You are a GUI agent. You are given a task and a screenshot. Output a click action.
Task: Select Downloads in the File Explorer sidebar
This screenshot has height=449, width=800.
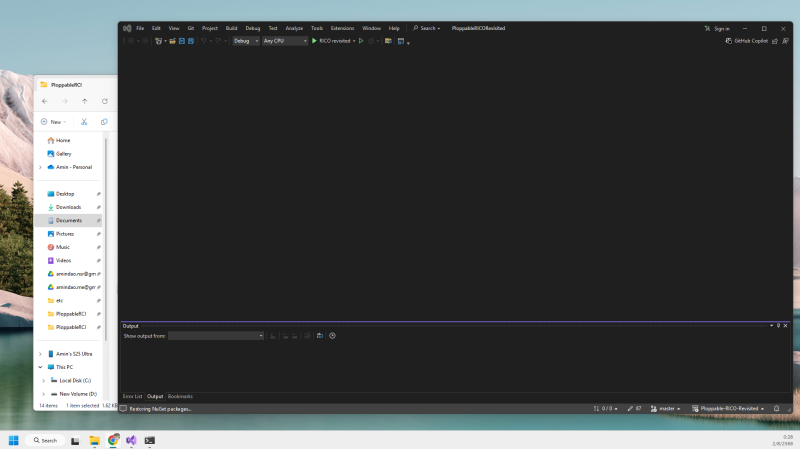(68, 207)
